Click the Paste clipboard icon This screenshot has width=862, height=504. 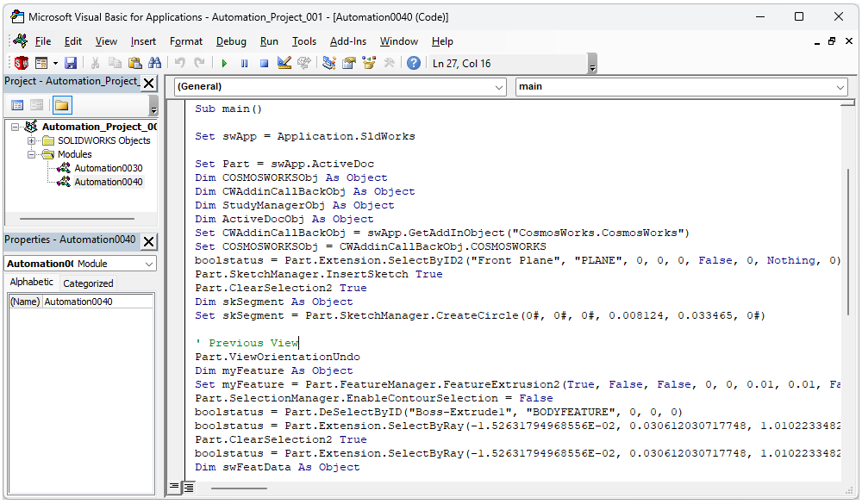coord(134,63)
